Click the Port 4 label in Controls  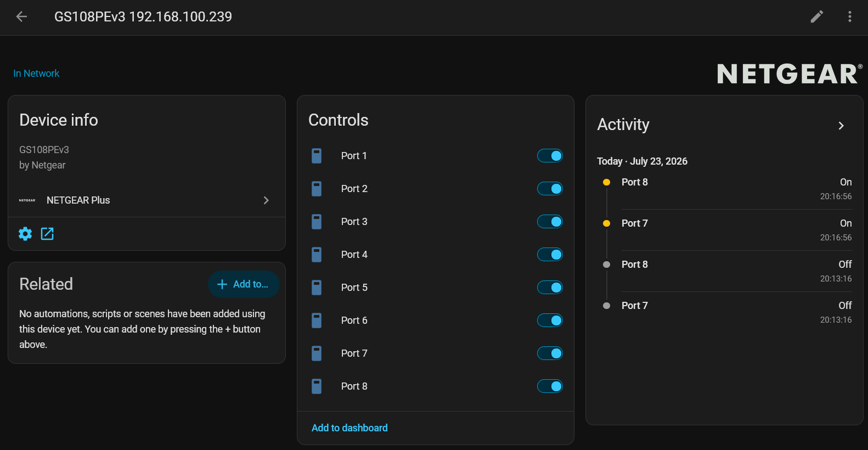click(354, 255)
